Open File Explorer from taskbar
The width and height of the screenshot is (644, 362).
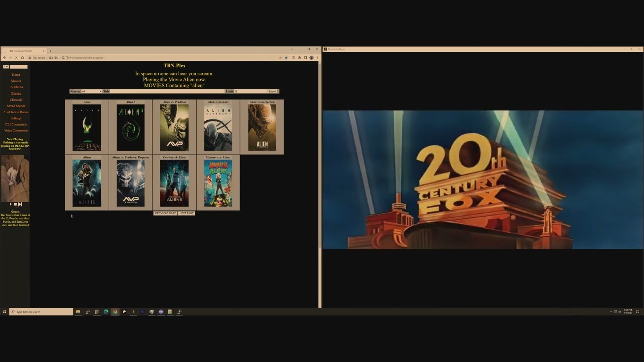(x=78, y=312)
